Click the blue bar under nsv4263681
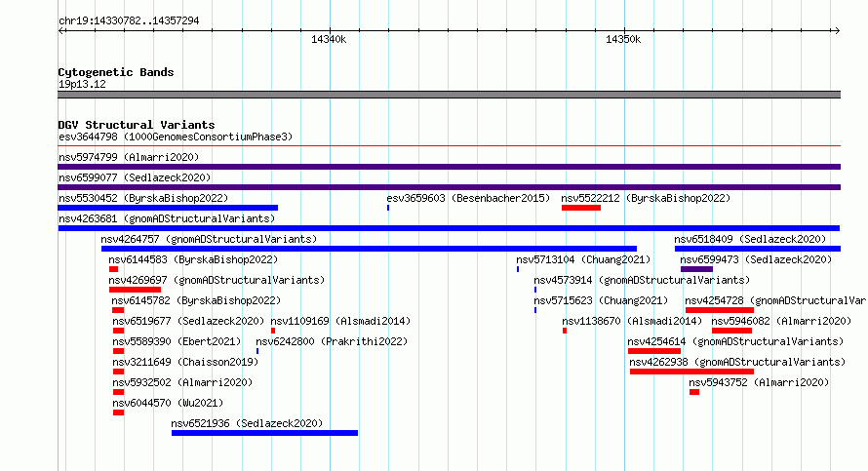868x471 pixels. coord(449,228)
